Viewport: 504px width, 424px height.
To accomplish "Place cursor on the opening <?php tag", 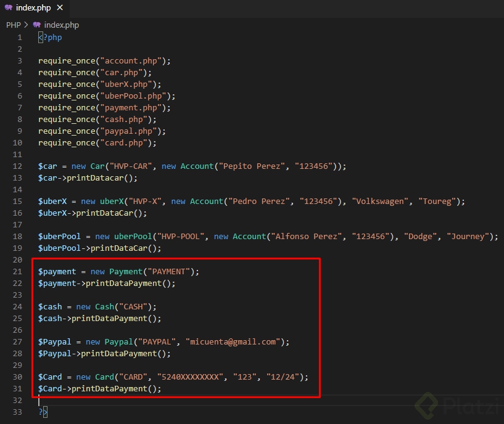I will 50,38.
